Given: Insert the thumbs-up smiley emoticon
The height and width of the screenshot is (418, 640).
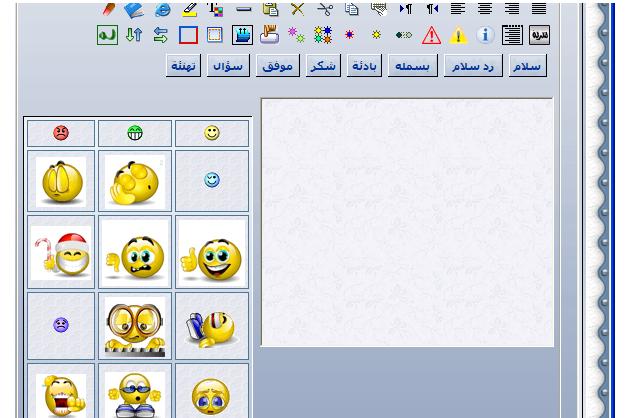Looking at the screenshot, I should click(212, 252).
